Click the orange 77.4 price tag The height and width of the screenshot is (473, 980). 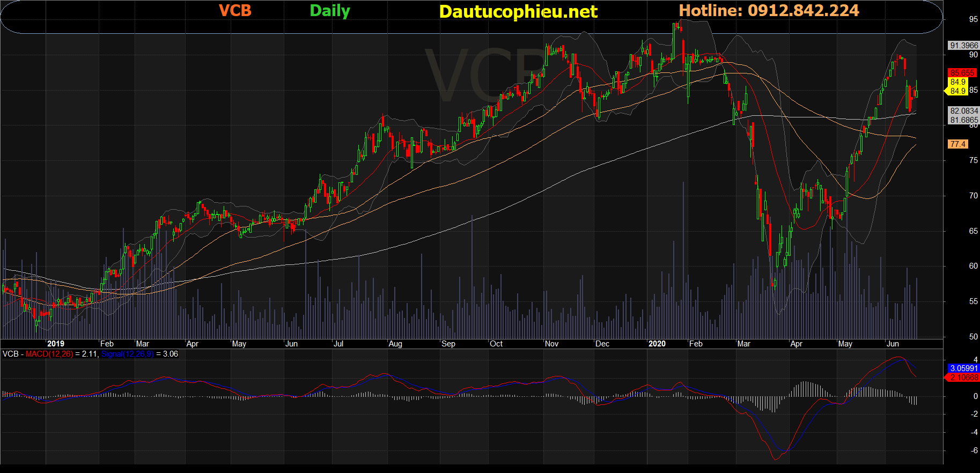tap(957, 144)
